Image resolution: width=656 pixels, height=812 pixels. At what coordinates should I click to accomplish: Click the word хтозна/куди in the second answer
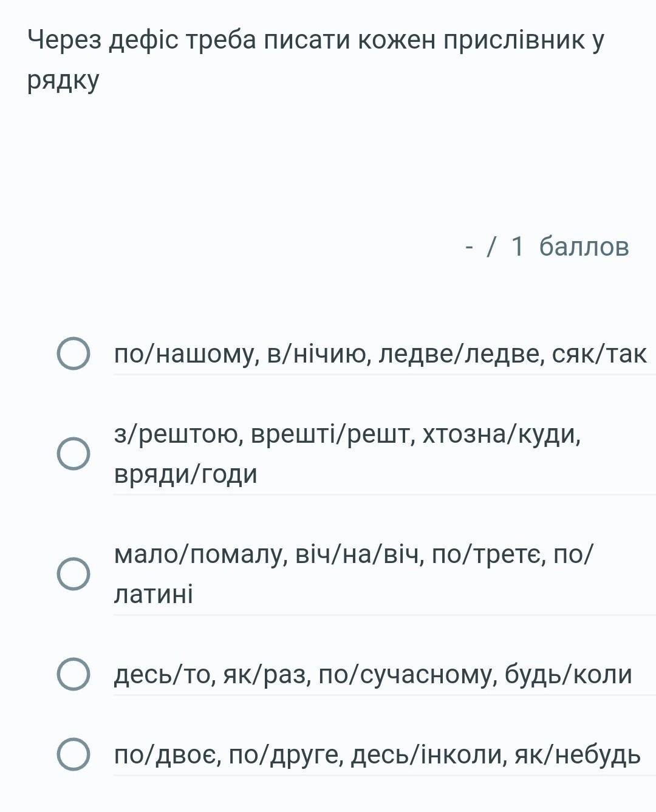[502, 435]
